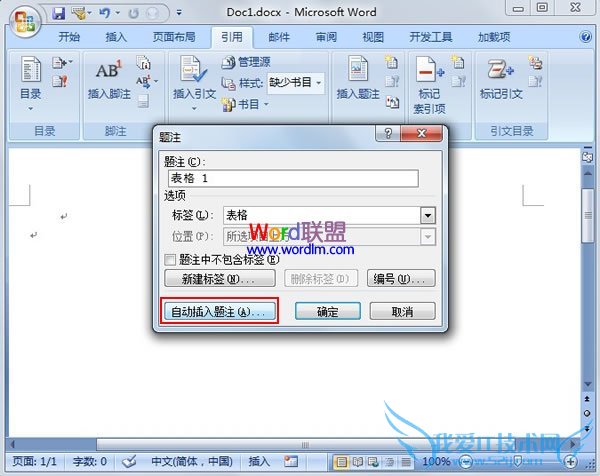
Task: Open the 审阅 ribbon tab
Action: (326, 37)
